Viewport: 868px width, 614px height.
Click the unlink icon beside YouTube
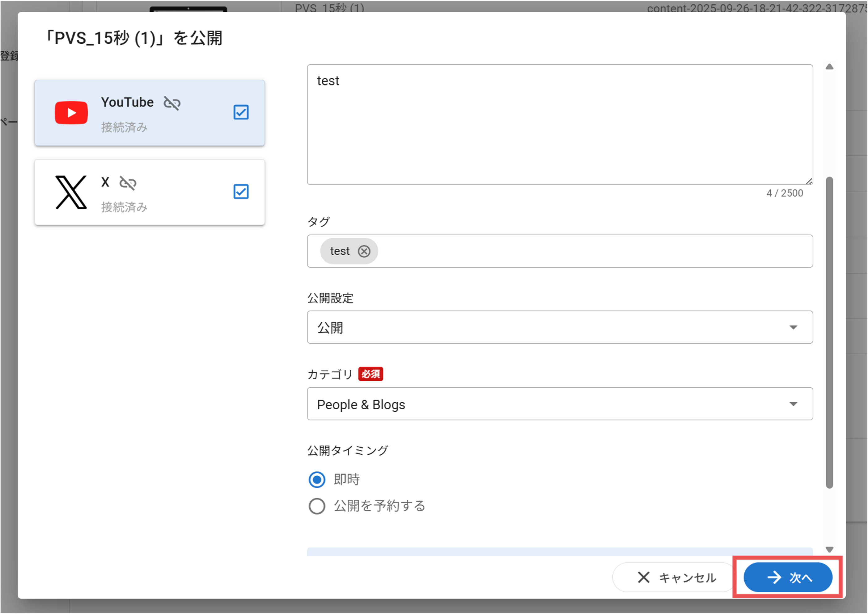click(x=172, y=103)
